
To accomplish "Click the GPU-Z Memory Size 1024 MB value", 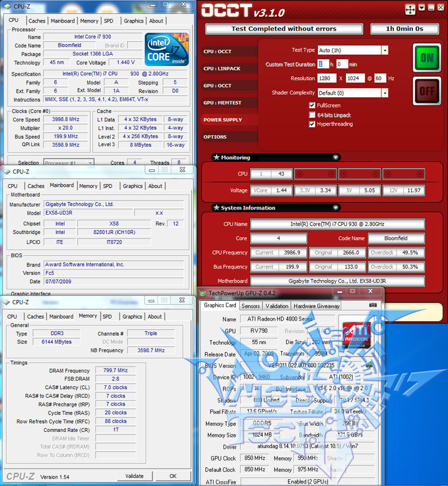I will tap(262, 435).
